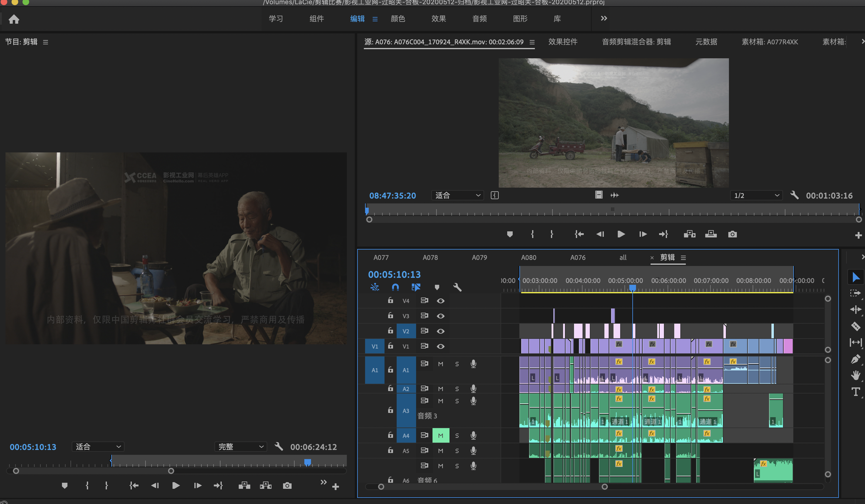
Task: Open the A080 sequence tab
Action: (528, 257)
